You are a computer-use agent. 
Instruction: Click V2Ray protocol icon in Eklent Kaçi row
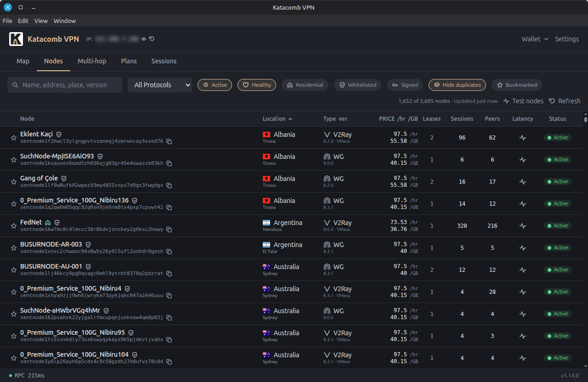[327, 135]
